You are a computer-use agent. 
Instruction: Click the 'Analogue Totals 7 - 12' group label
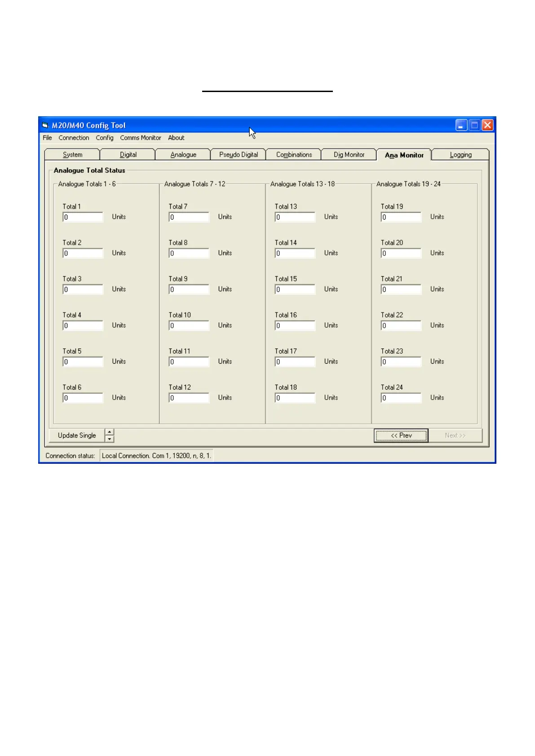195,184
